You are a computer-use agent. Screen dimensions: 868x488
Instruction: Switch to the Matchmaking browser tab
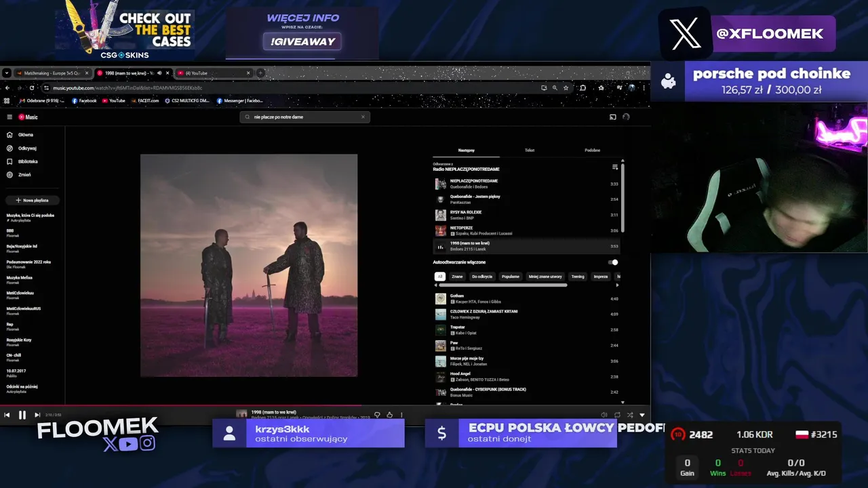[x=52, y=73]
